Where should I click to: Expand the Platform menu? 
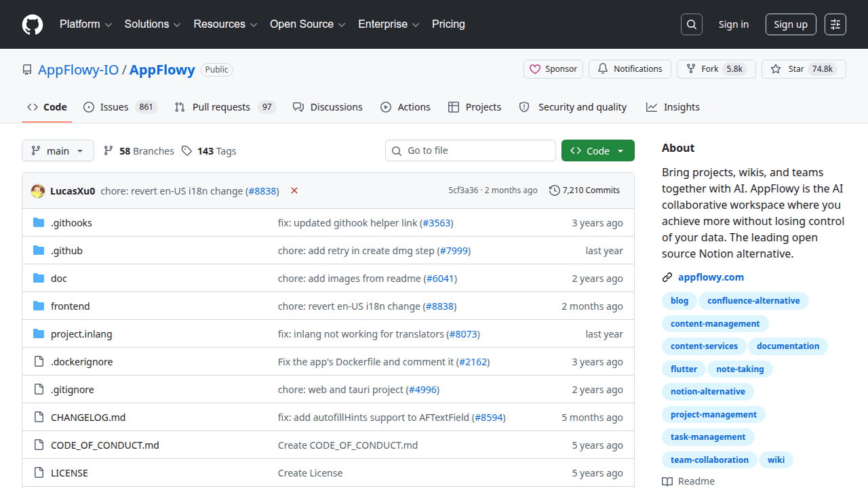pyautogui.click(x=85, y=24)
